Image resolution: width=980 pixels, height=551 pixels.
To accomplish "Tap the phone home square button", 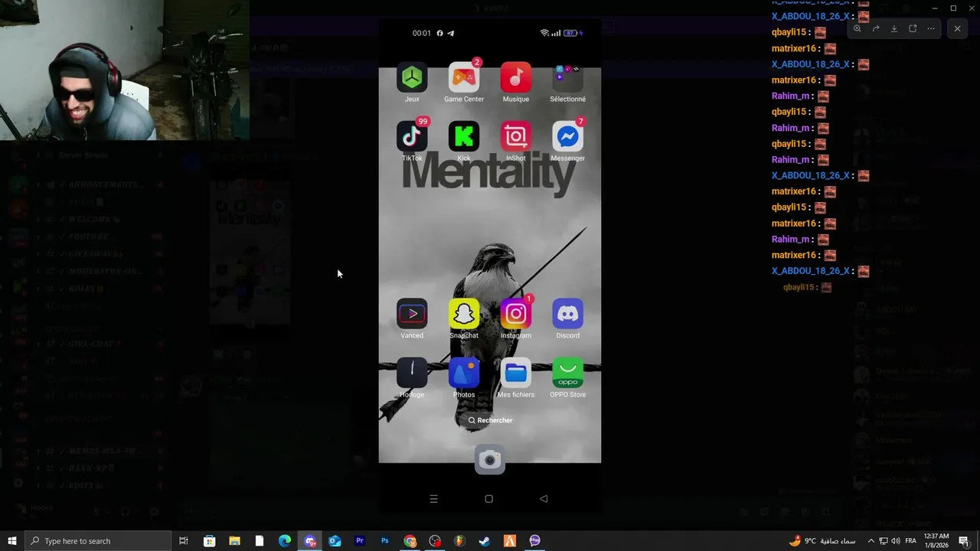I will (488, 499).
